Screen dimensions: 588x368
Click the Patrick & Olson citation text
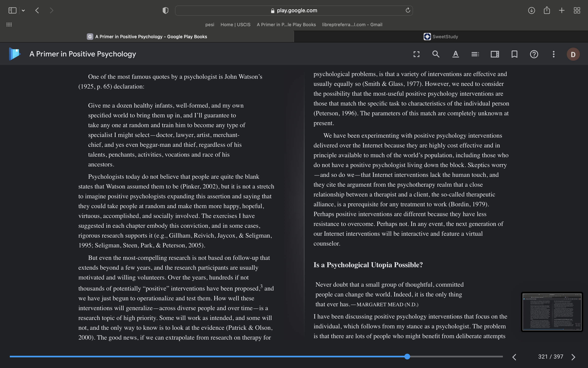249,328
